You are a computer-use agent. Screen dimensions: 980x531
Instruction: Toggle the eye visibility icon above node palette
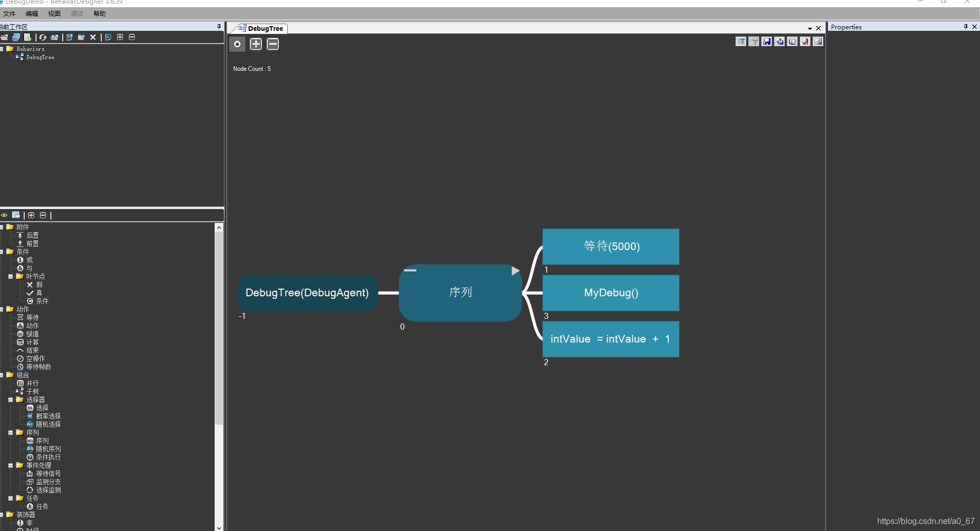[x=4, y=215]
